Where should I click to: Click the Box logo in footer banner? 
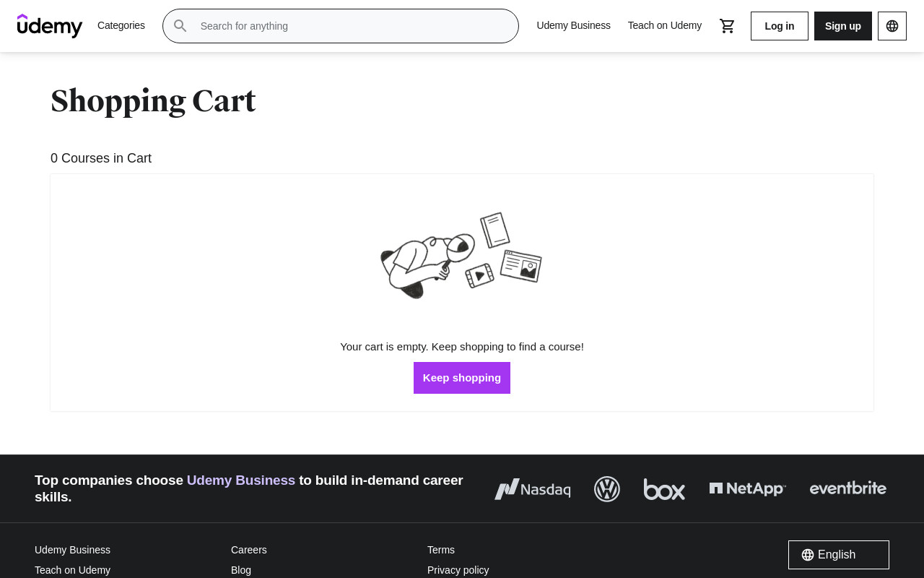[664, 489]
